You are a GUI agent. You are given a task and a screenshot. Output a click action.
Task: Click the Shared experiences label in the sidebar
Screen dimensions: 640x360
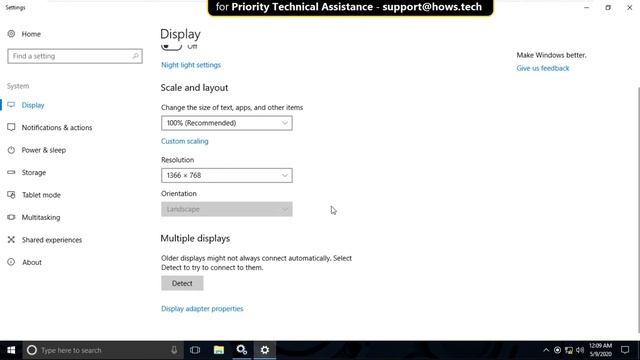click(52, 240)
